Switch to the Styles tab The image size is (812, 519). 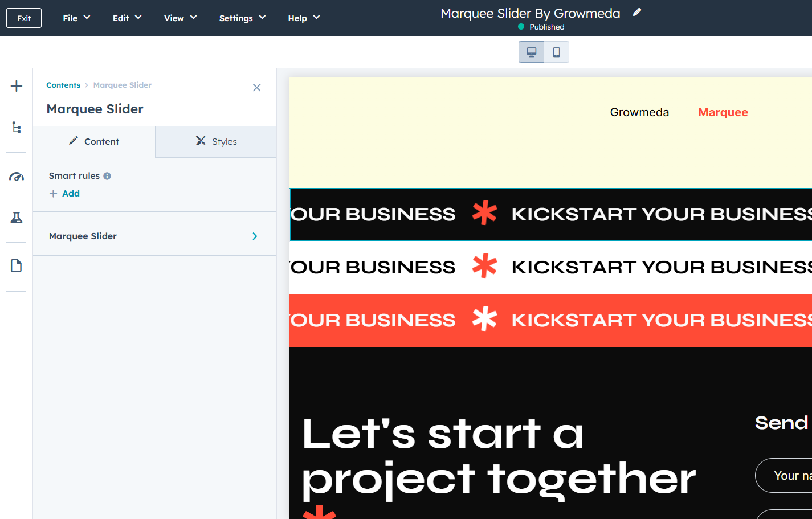pyautogui.click(x=216, y=142)
